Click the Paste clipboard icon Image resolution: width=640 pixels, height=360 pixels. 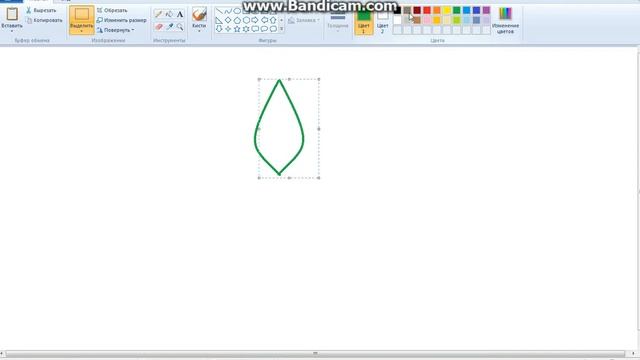(x=12, y=14)
